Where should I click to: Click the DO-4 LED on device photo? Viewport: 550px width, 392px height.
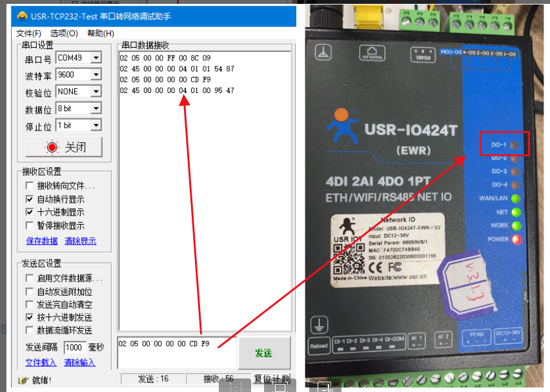[515, 185]
